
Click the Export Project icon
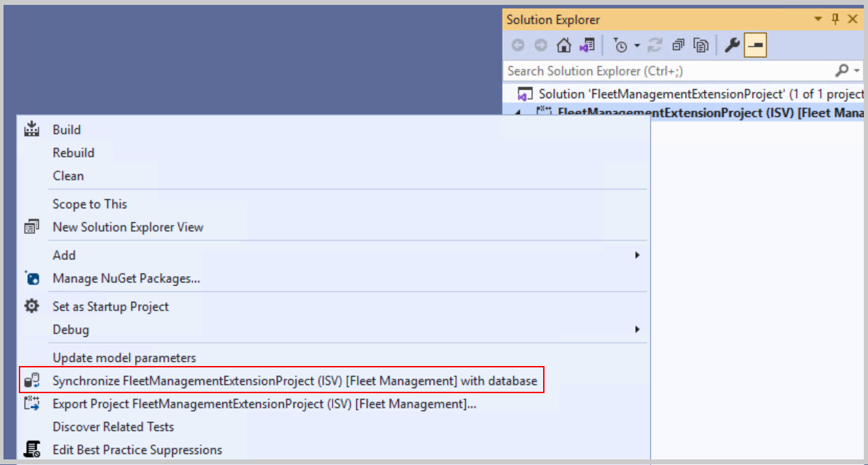tap(32, 403)
